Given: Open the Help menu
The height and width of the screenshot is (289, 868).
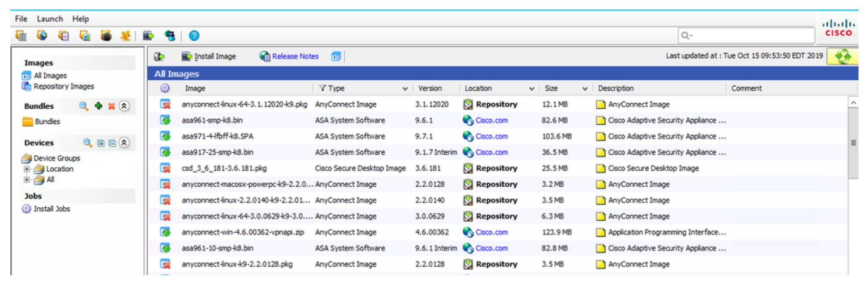Looking at the screenshot, I should (x=80, y=19).
